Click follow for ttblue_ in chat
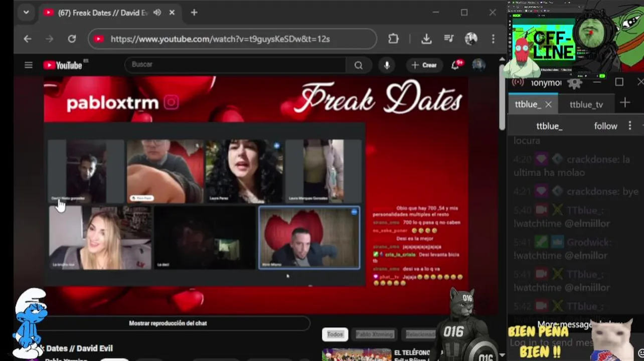Image resolution: width=644 pixels, height=361 pixels. click(605, 126)
